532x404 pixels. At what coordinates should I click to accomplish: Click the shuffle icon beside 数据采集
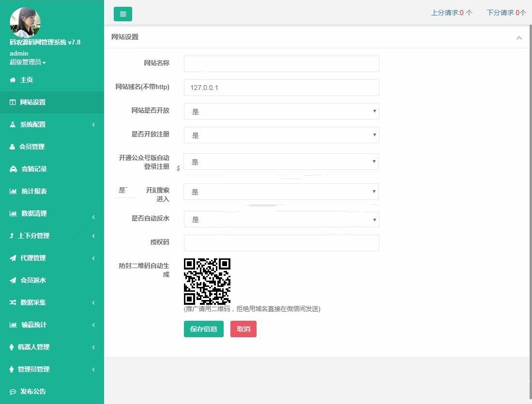(13, 302)
